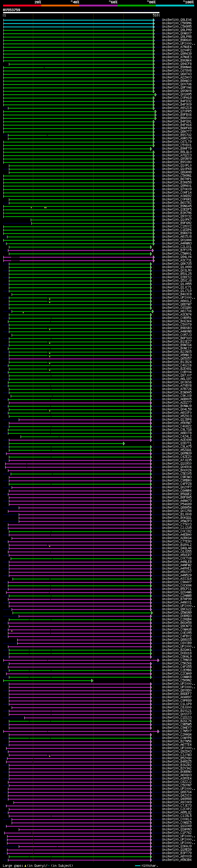Image resolution: width=197 pixels, height=868 pixels.
Task: Open UniRef100_A3C731 hit
Action: [177, 260]
